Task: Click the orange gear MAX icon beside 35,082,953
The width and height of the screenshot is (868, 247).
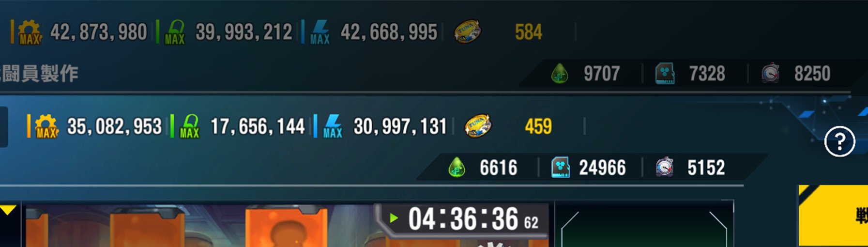Action: [46, 126]
